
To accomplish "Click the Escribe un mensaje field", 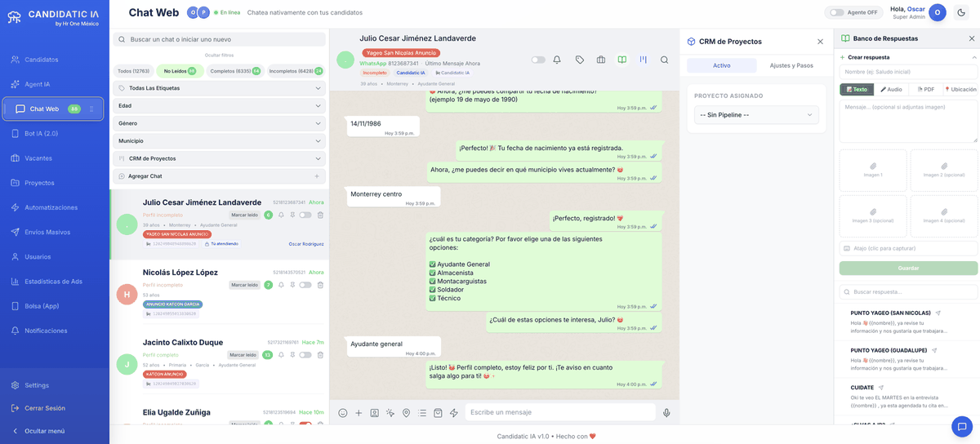I will coord(560,413).
